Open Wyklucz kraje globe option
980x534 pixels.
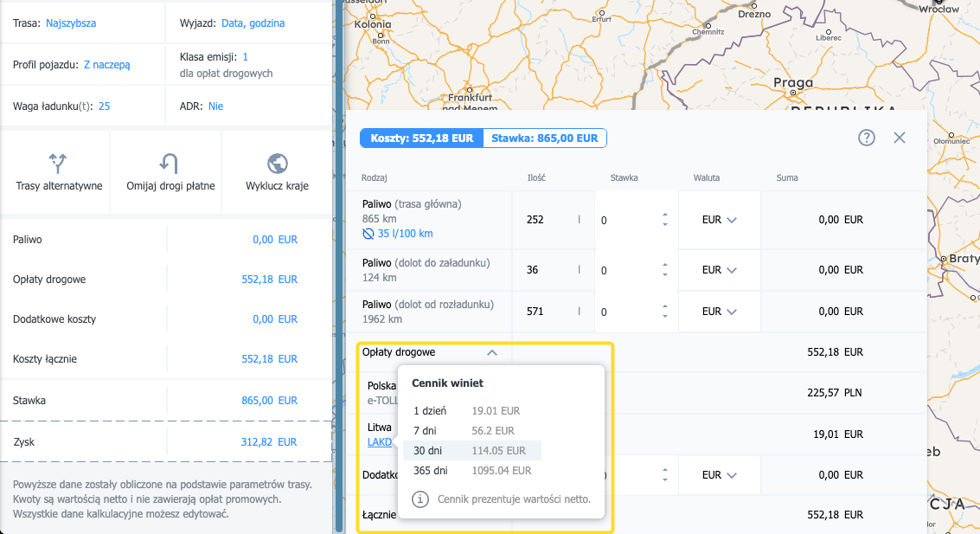tap(277, 172)
